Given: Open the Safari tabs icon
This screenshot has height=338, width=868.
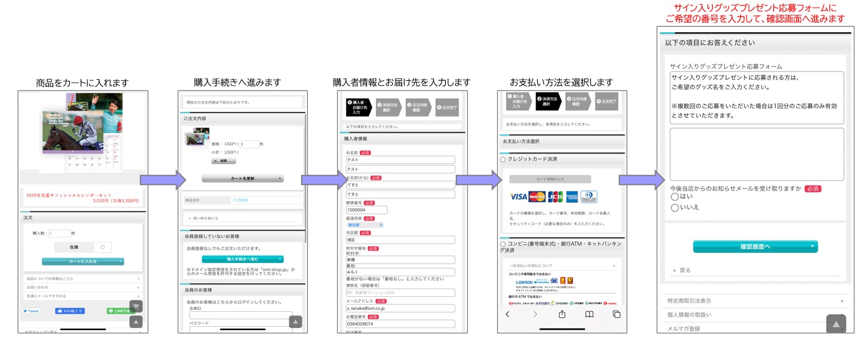Looking at the screenshot, I should point(616,314).
